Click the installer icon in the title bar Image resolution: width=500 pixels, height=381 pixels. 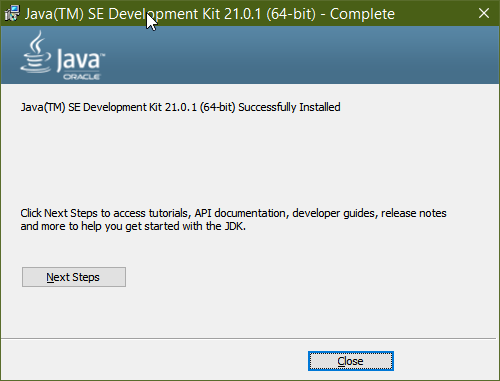(x=12, y=13)
